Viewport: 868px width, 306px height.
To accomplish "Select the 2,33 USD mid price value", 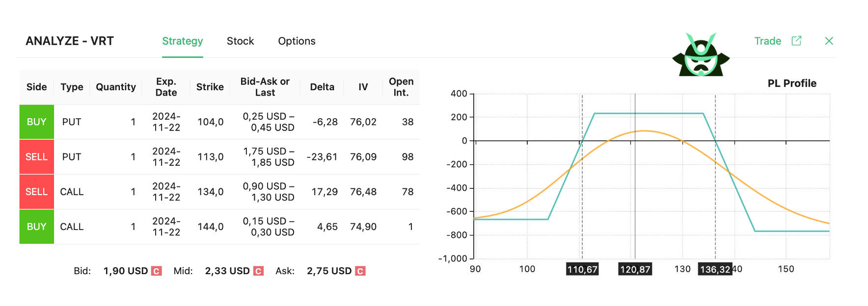I will [x=227, y=271].
